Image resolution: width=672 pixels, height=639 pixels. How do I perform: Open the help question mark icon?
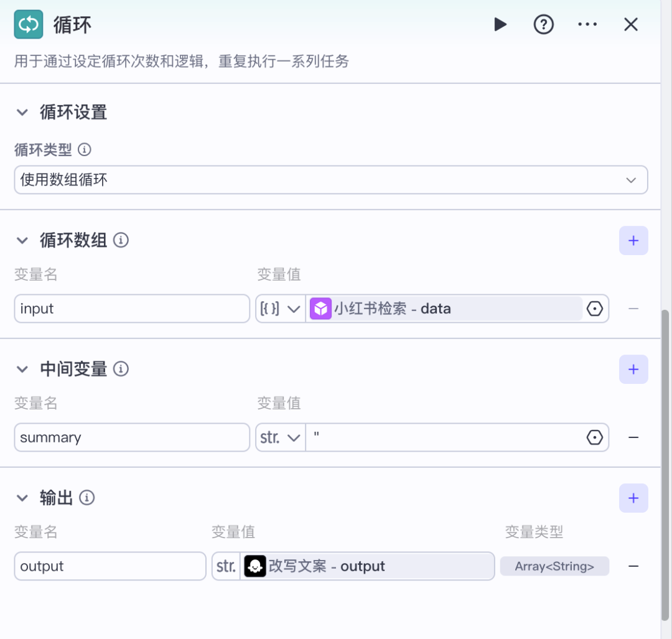(544, 24)
